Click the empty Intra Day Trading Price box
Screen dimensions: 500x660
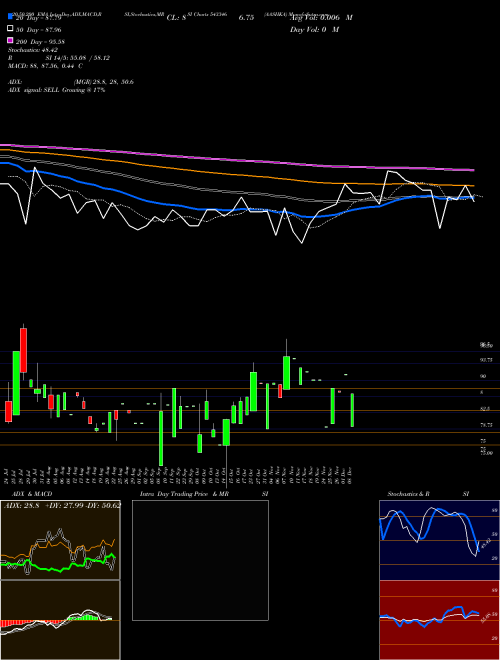click(200, 560)
